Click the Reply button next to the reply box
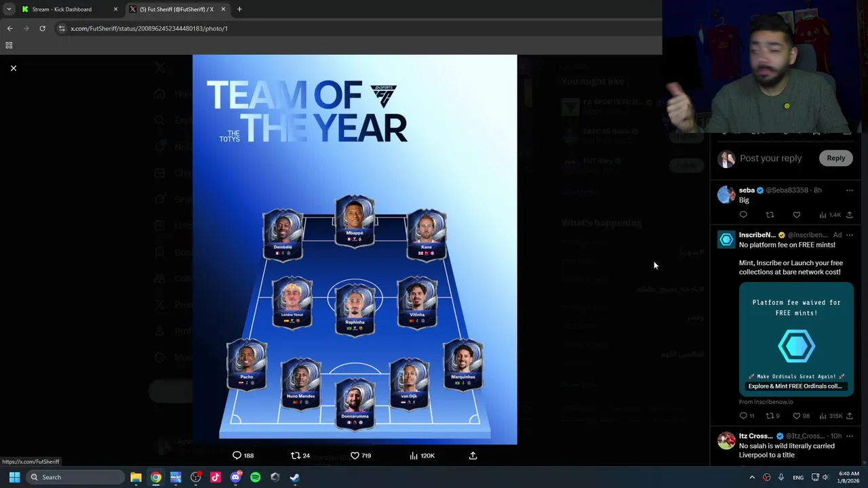Viewport: 868px width, 488px height. 835,158
